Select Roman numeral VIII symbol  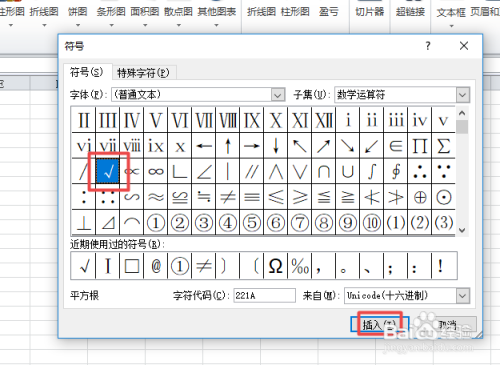click(228, 120)
